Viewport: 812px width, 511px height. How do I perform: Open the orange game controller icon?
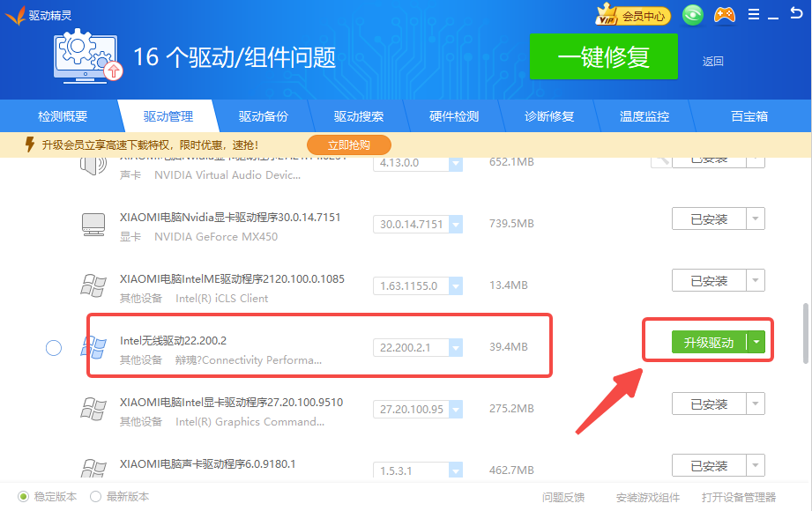[724, 16]
